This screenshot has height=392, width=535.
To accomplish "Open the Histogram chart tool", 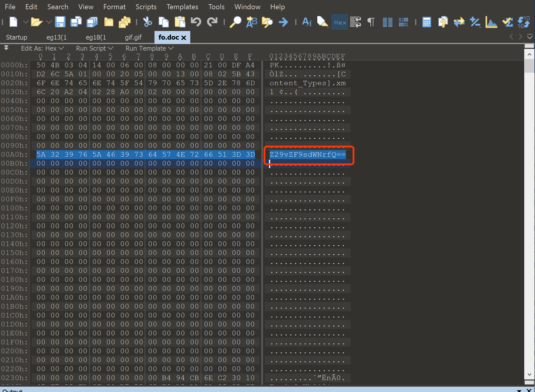I will tap(491, 22).
